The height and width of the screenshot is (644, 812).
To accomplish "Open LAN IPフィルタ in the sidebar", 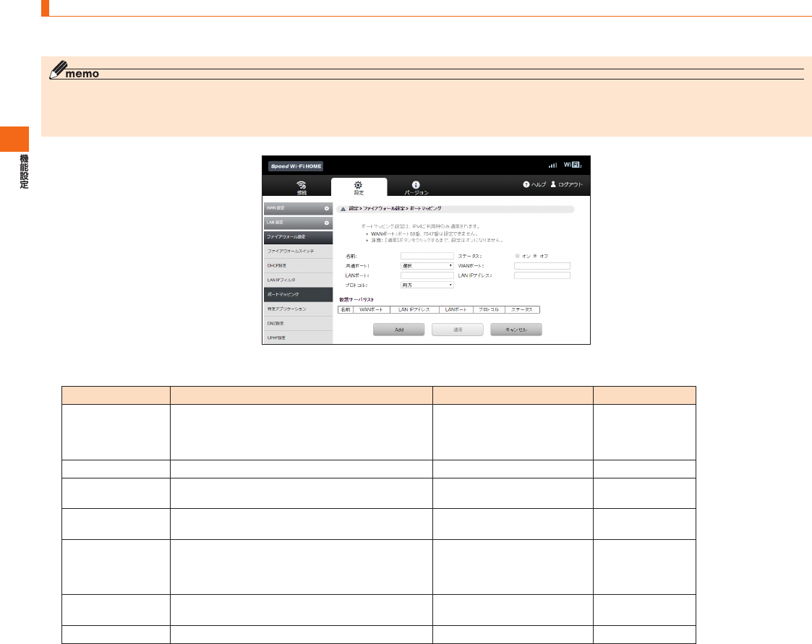I will [298, 280].
